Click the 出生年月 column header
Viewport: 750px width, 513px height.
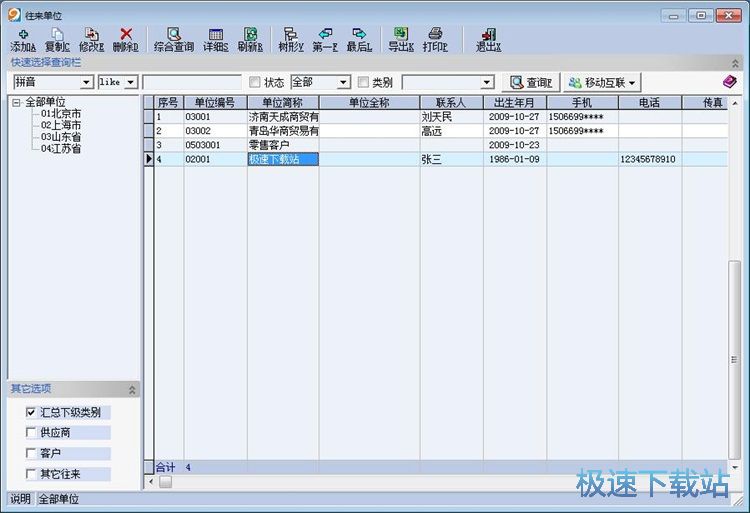click(515, 103)
